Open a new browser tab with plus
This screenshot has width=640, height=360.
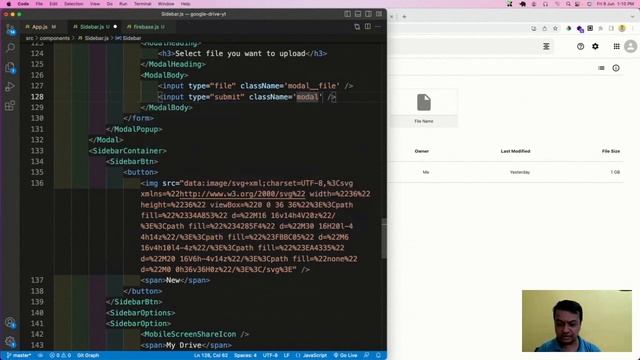(404, 17)
